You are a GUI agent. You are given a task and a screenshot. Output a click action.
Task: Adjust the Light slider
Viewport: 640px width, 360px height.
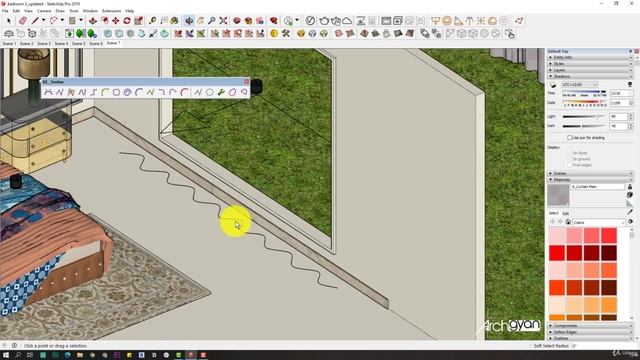click(x=584, y=117)
